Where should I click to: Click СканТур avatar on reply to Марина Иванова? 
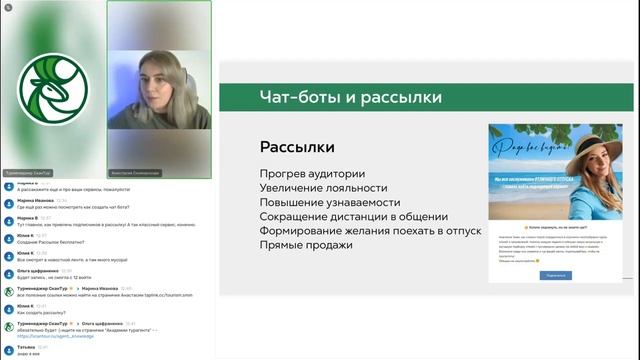9,291
